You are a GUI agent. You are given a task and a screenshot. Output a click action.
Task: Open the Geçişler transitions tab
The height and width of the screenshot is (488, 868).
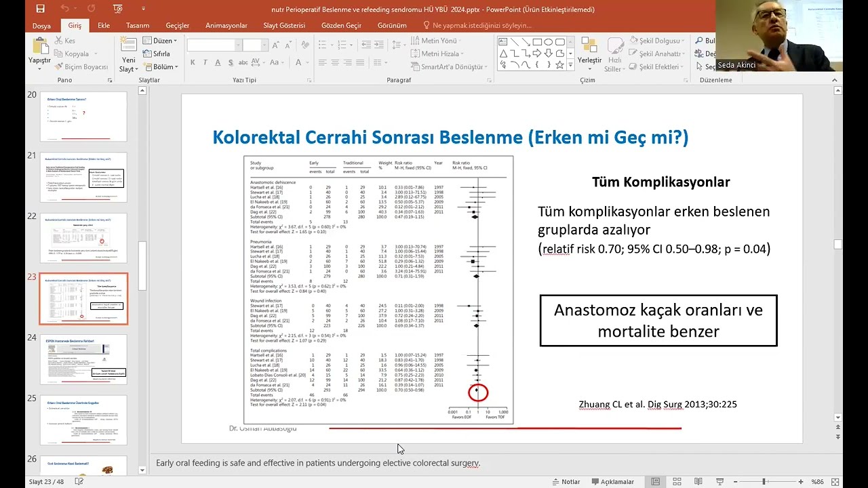coord(178,25)
